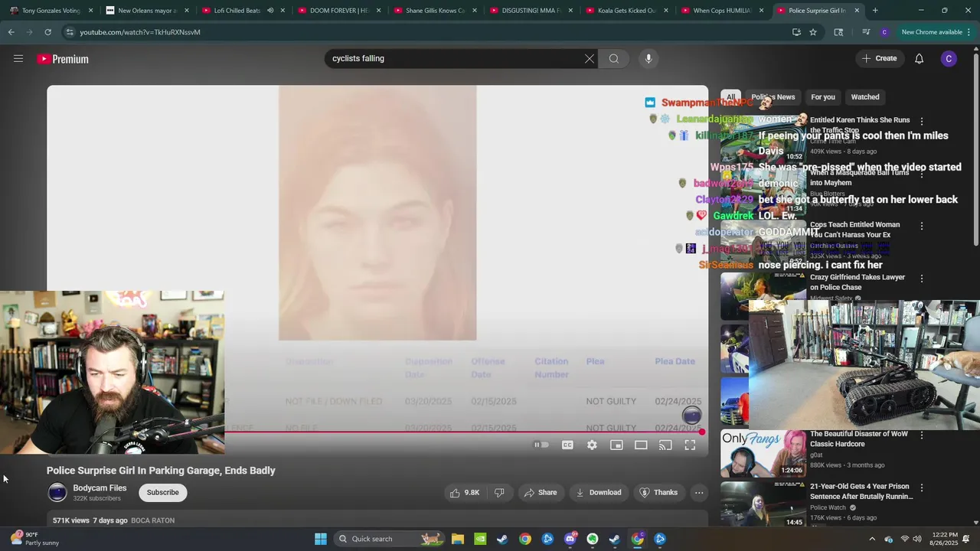Image resolution: width=980 pixels, height=551 pixels.
Task: Click the video progress bar scrubber handle
Action: click(701, 432)
